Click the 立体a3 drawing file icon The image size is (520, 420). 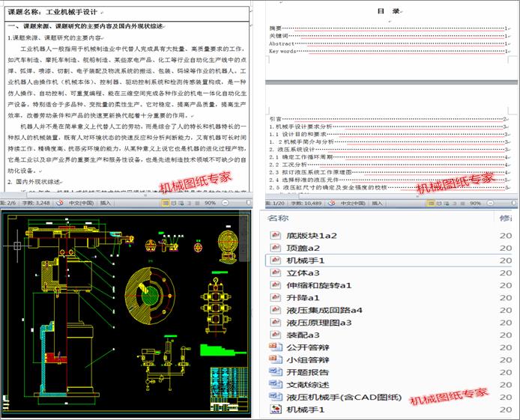(275, 273)
